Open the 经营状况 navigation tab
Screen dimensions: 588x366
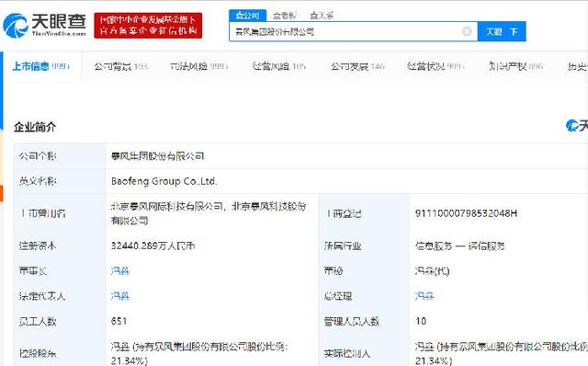pyautogui.click(x=435, y=66)
